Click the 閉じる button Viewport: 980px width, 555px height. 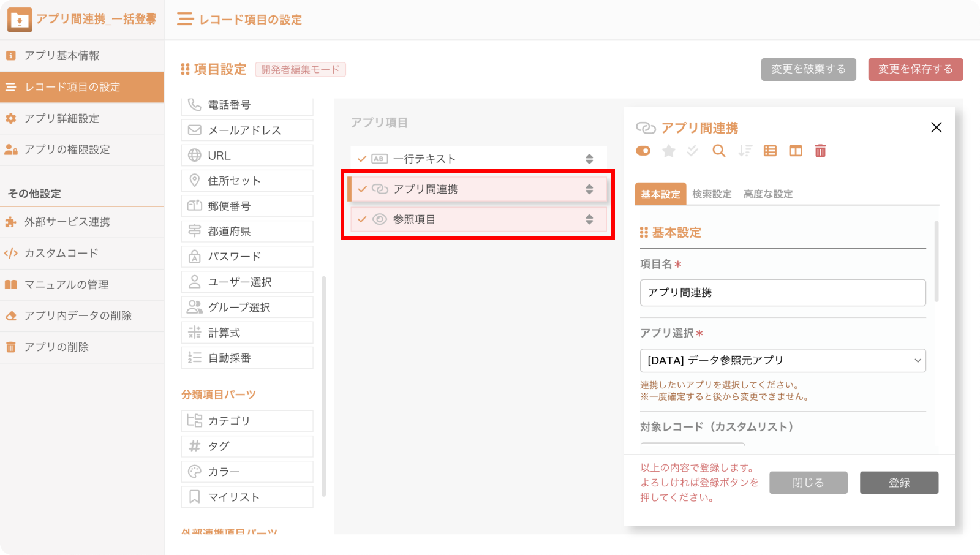point(809,483)
